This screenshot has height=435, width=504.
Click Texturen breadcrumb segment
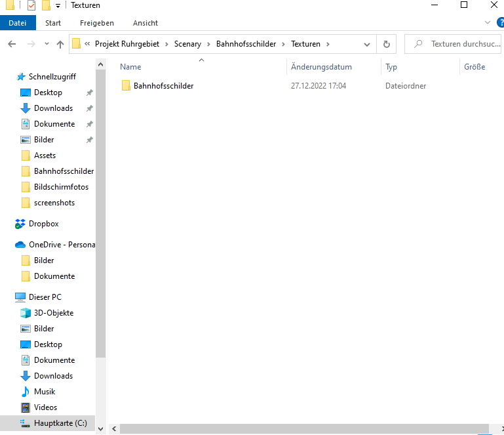tap(305, 44)
